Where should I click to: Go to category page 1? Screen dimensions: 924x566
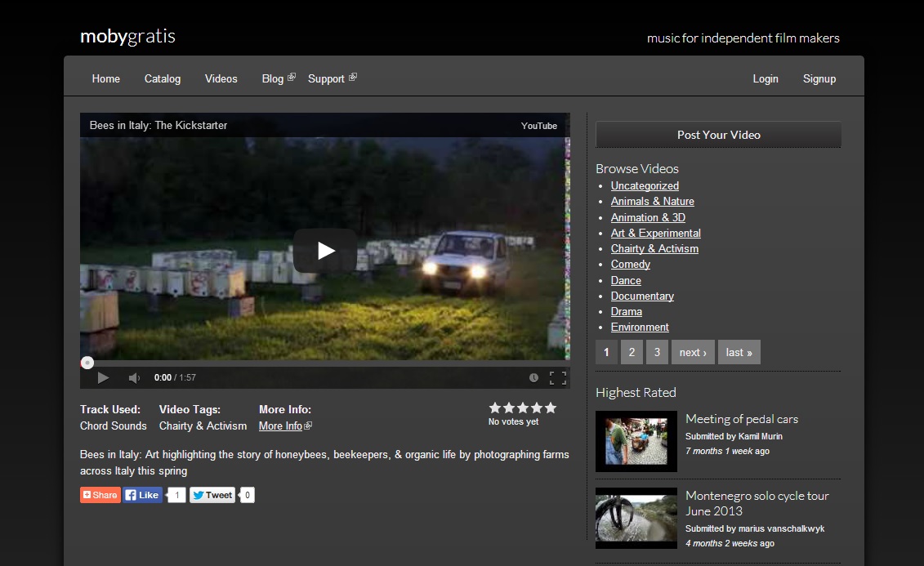point(606,352)
